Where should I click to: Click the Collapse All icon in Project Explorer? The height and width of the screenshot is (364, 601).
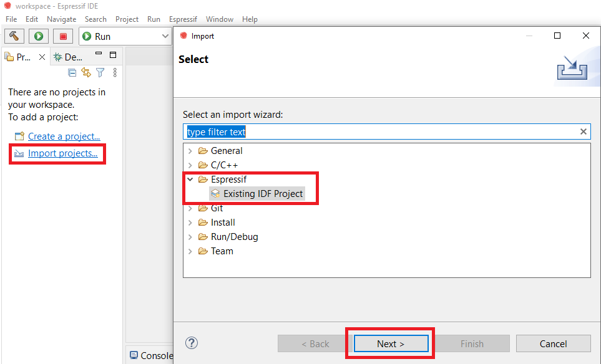[x=72, y=73]
